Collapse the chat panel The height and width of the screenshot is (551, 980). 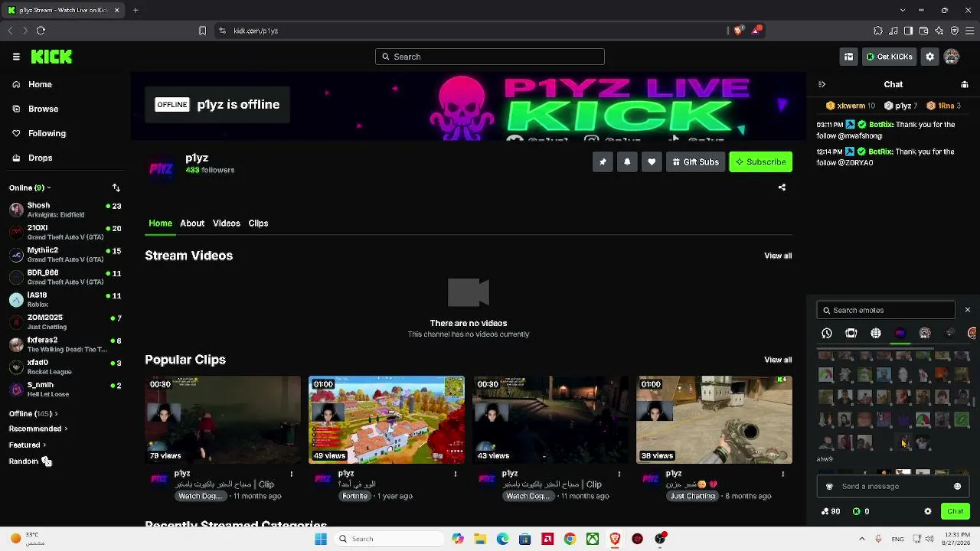click(x=822, y=84)
